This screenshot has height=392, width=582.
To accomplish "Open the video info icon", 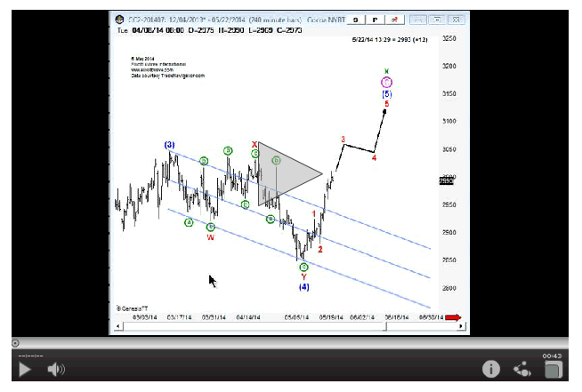I will point(490,369).
